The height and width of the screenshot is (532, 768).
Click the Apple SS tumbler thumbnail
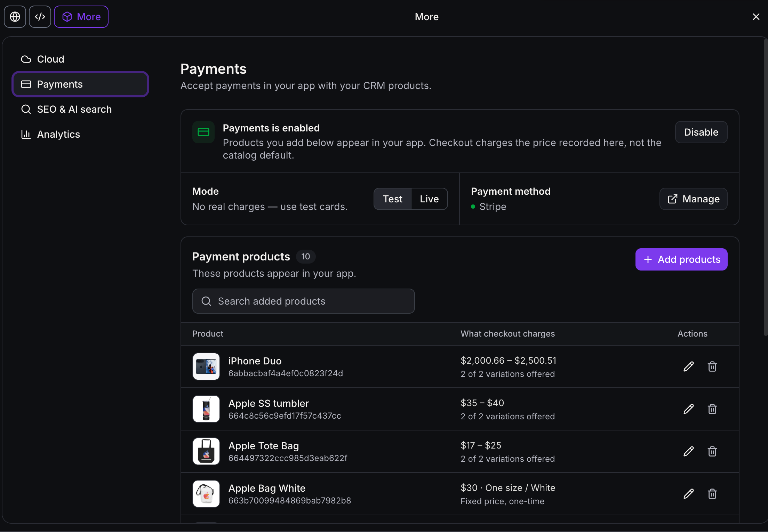coord(206,409)
